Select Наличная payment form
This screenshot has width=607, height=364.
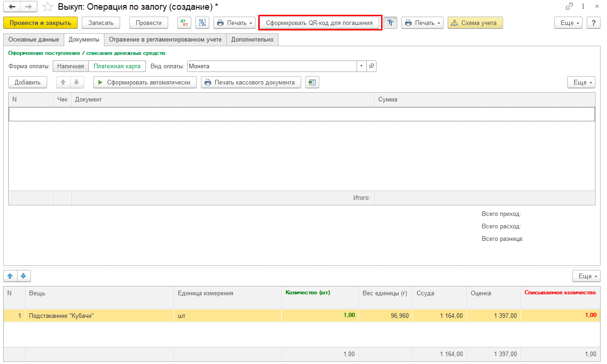point(71,66)
